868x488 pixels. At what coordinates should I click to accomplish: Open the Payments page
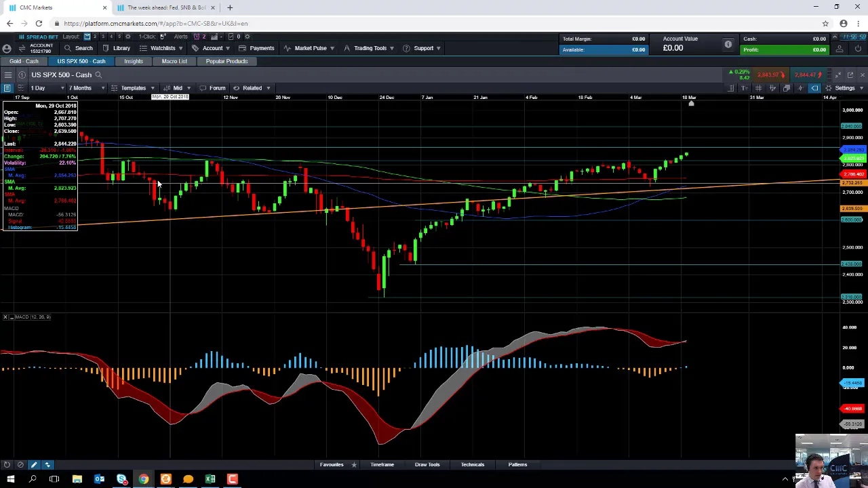pos(256,48)
